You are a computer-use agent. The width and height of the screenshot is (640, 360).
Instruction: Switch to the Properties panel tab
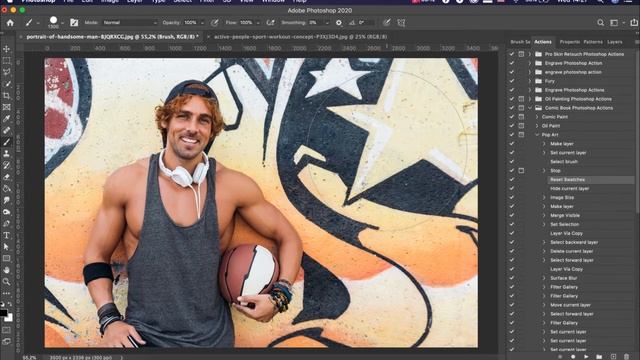pos(570,42)
